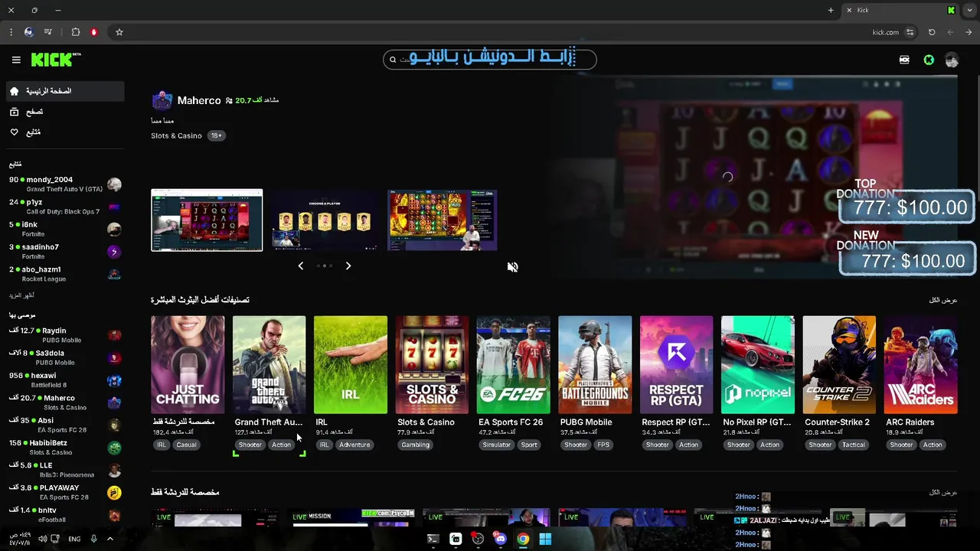The width and height of the screenshot is (980, 551).
Task: Open PUBG Mobile category card
Action: tap(595, 365)
